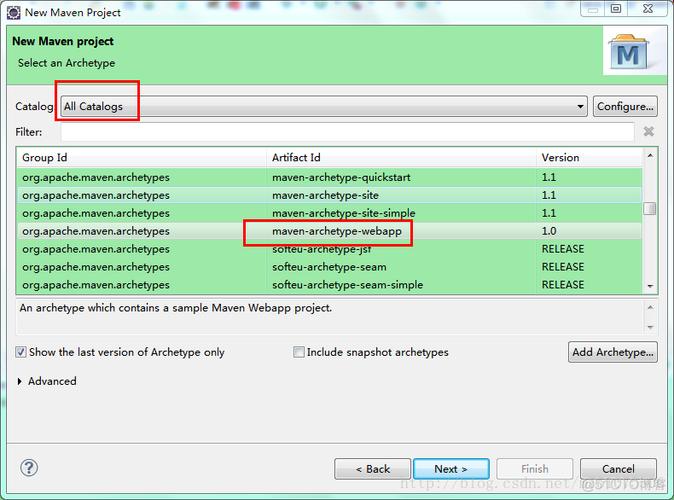674x500 pixels.
Task: Click the Configure... button
Action: [625, 106]
